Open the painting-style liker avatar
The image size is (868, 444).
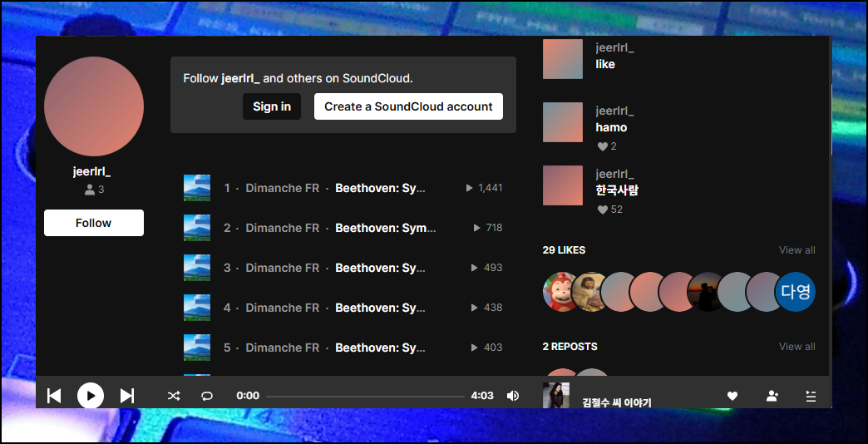pos(587,292)
